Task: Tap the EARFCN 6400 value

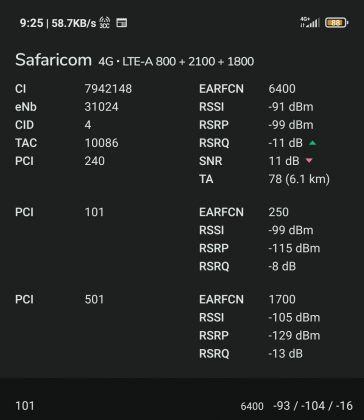Action: pyautogui.click(x=282, y=89)
